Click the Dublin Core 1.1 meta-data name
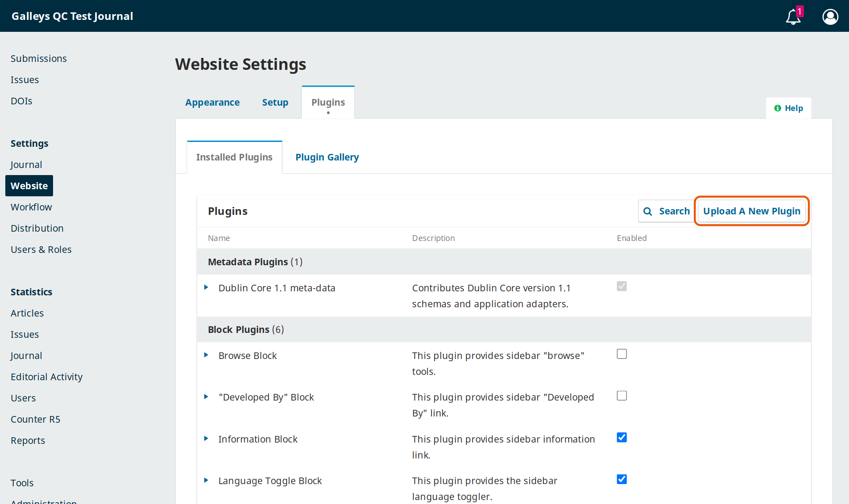The image size is (849, 504). pos(277,288)
